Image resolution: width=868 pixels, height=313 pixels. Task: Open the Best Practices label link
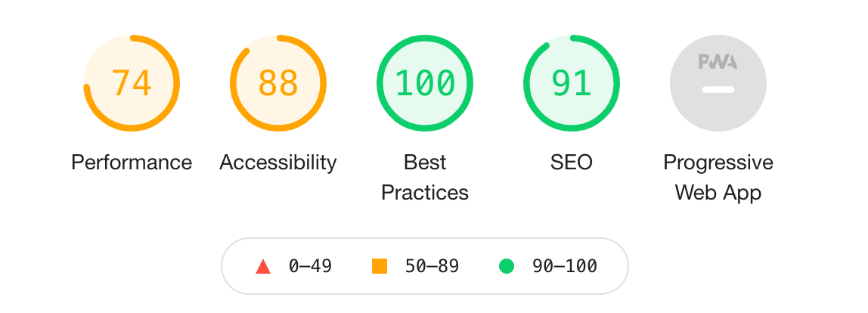(x=425, y=178)
